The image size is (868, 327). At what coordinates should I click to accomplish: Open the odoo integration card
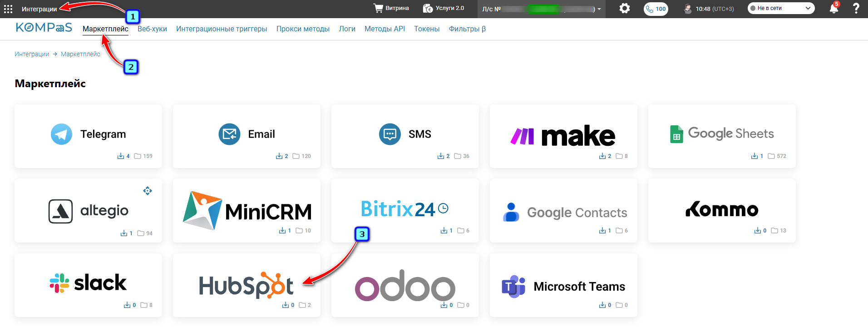coord(405,285)
